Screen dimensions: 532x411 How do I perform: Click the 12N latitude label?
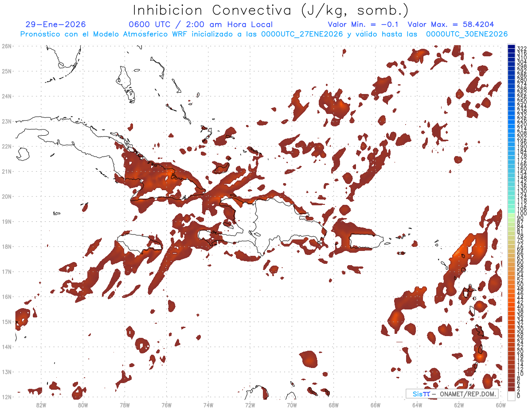tap(7, 397)
